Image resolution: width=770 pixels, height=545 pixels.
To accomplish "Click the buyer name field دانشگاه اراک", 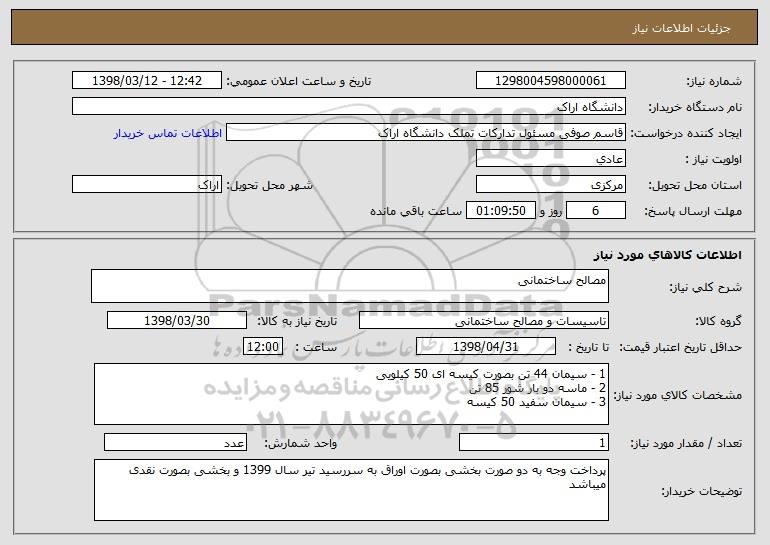I will click(349, 107).
